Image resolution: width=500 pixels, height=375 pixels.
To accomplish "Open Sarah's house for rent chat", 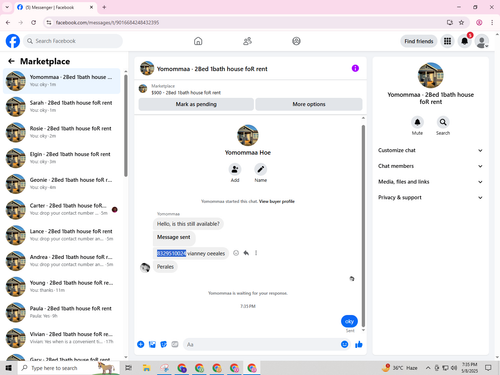I will point(62,106).
